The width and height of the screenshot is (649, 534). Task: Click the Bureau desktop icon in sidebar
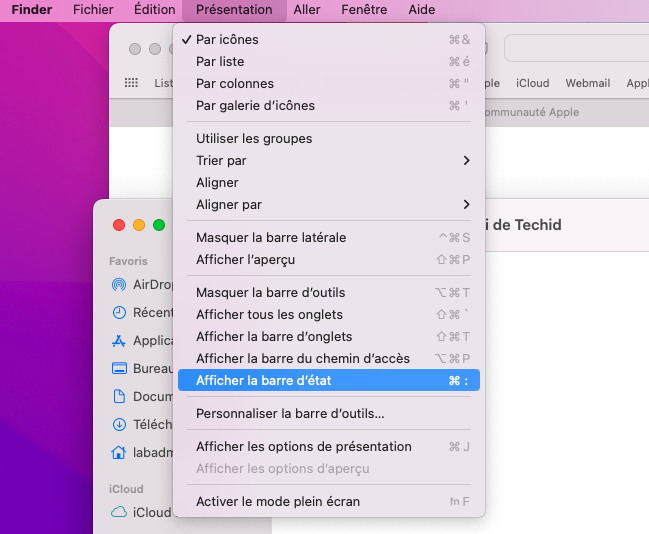(x=119, y=368)
